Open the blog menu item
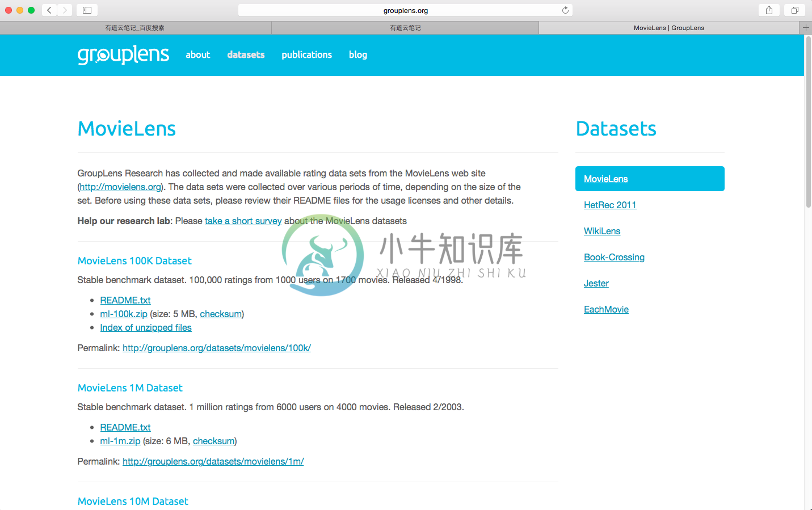 pos(358,54)
